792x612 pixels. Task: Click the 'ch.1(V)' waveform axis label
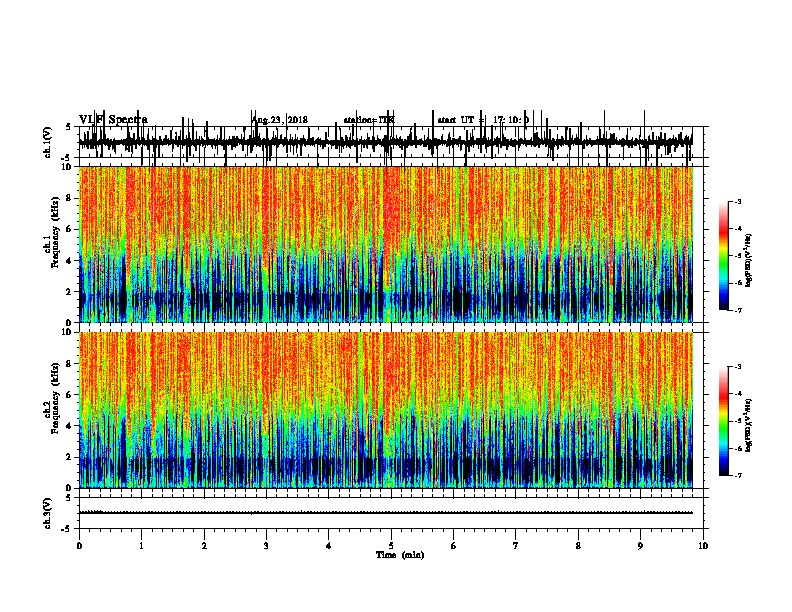[x=48, y=142]
